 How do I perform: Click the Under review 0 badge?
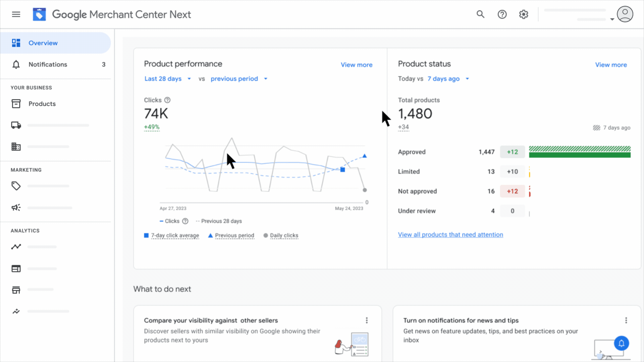click(x=512, y=211)
